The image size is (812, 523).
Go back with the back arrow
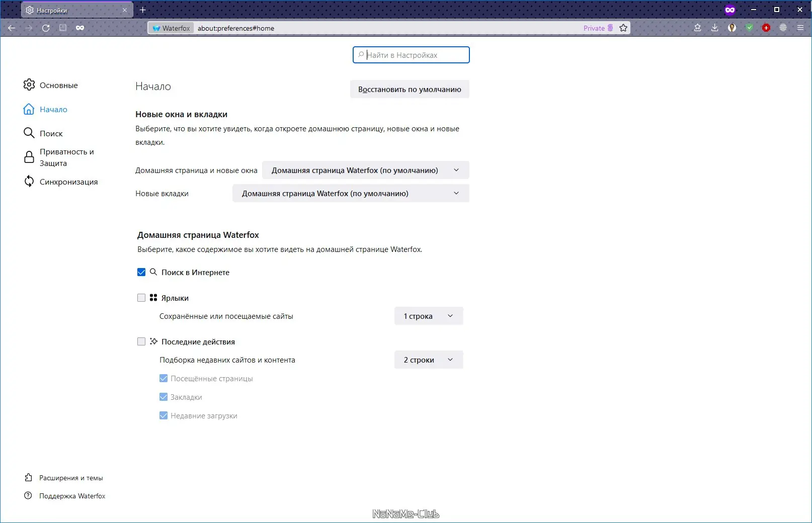point(12,28)
